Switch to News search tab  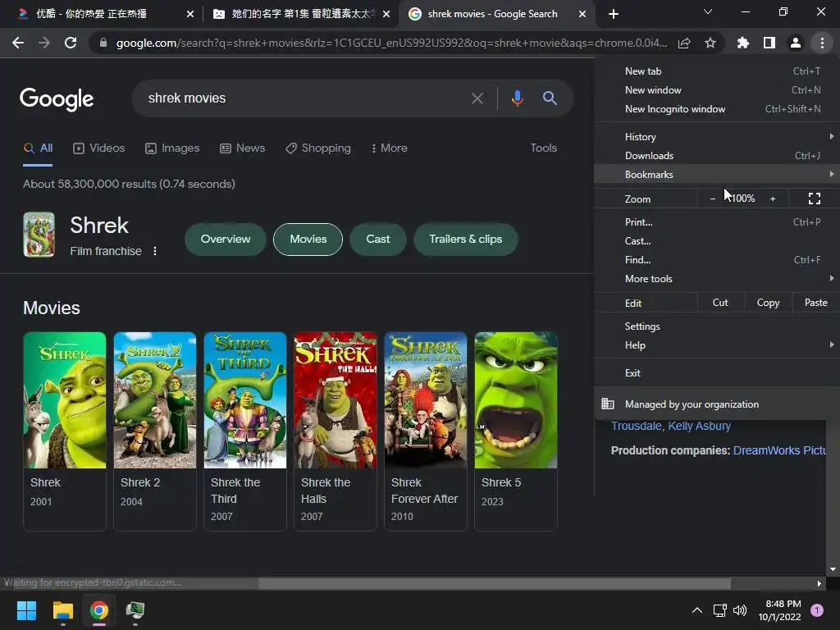[x=243, y=148]
